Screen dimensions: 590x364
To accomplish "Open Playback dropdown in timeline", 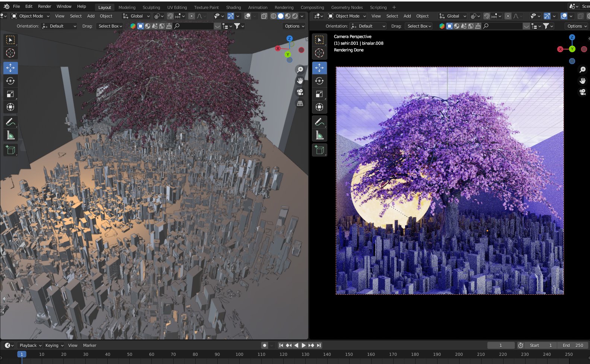I will pos(31,345).
